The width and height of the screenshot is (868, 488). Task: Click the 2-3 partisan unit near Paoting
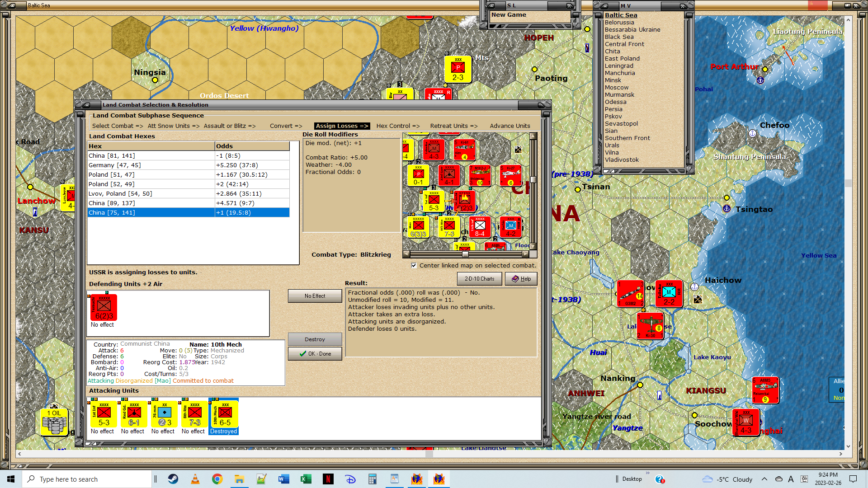(458, 70)
